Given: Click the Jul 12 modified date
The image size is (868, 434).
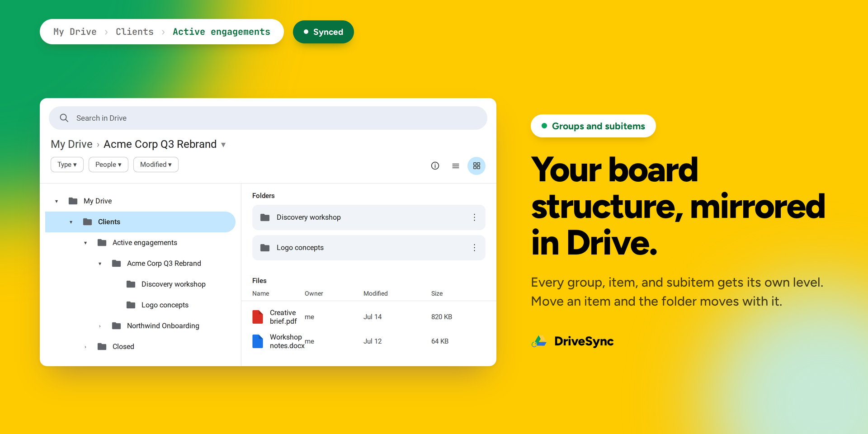Looking at the screenshot, I should click(x=373, y=341).
